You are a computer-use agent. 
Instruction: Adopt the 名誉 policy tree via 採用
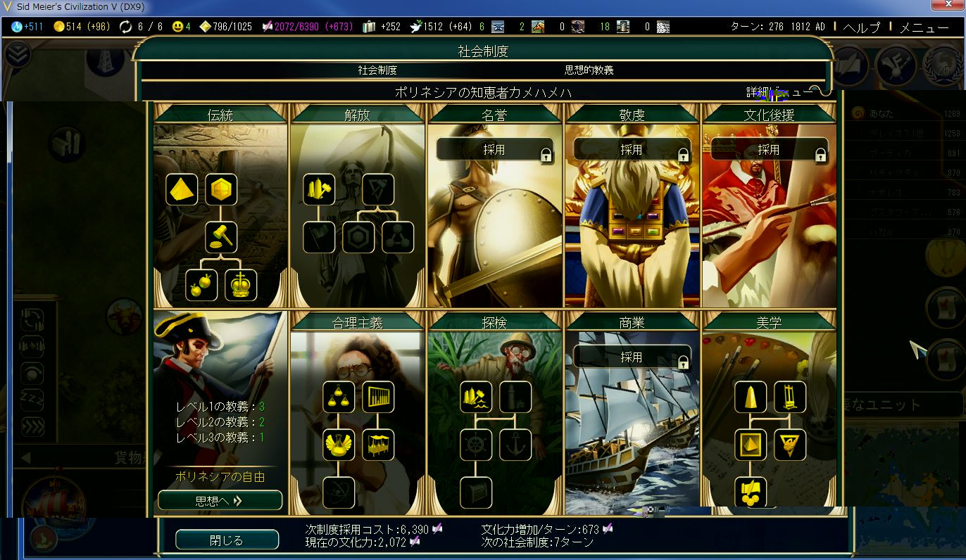tap(494, 150)
